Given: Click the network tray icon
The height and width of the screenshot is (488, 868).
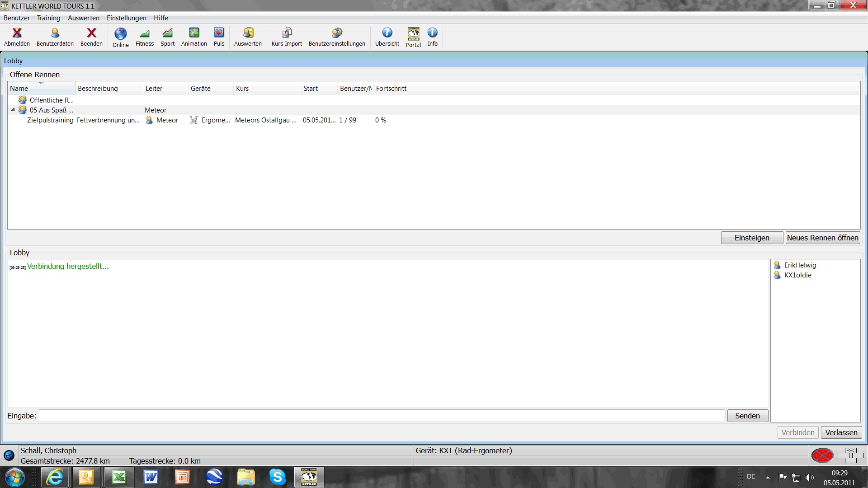Looking at the screenshot, I should click(x=796, y=478).
